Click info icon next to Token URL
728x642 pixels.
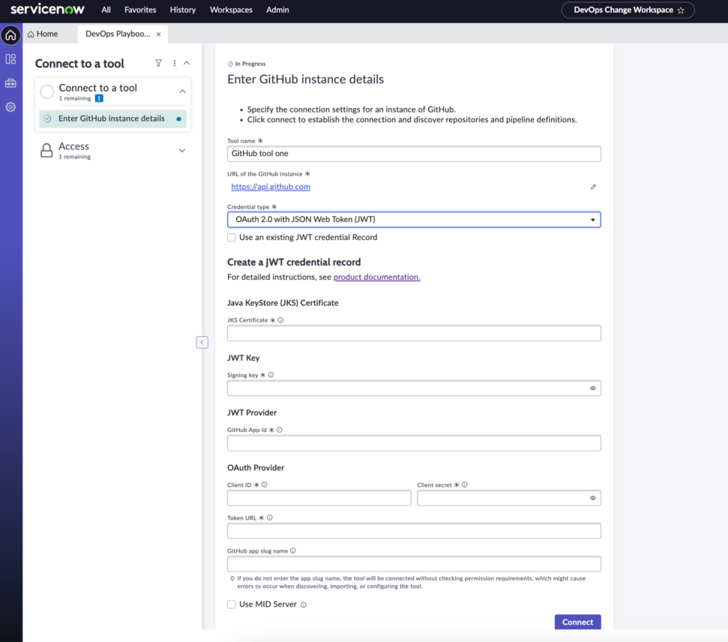[270, 518]
